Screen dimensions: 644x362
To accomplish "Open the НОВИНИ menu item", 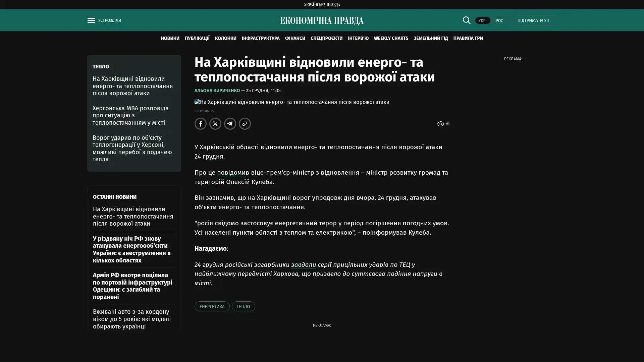I will pyautogui.click(x=170, y=39).
